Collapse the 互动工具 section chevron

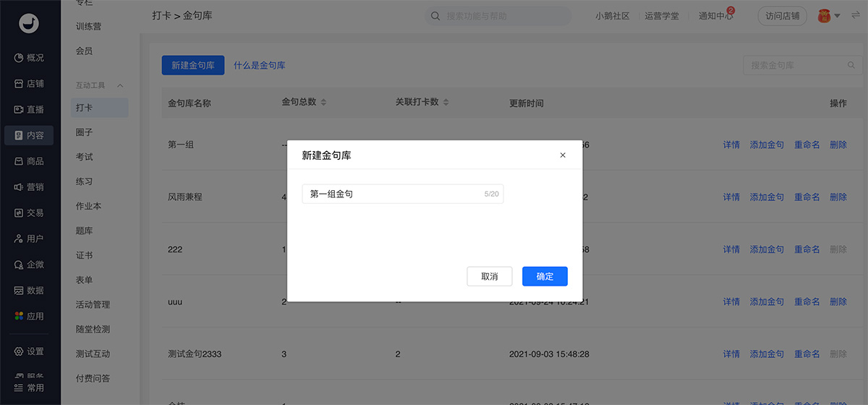click(120, 85)
